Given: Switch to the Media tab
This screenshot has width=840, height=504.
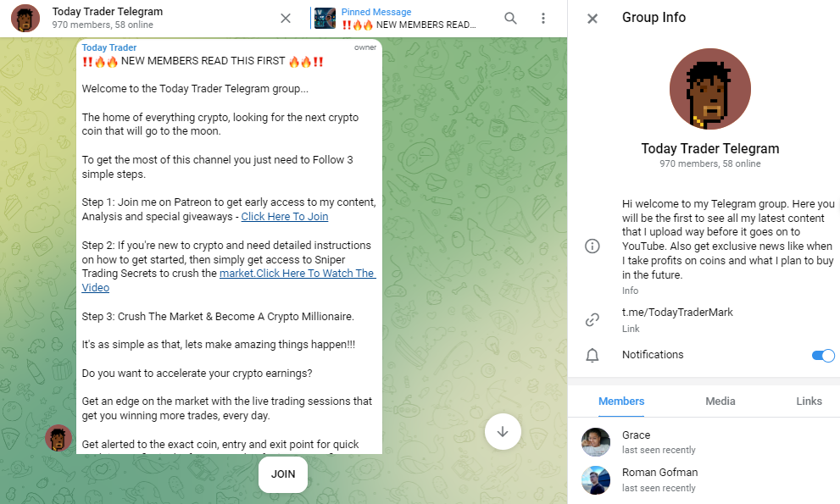Looking at the screenshot, I should pyautogui.click(x=720, y=402).
